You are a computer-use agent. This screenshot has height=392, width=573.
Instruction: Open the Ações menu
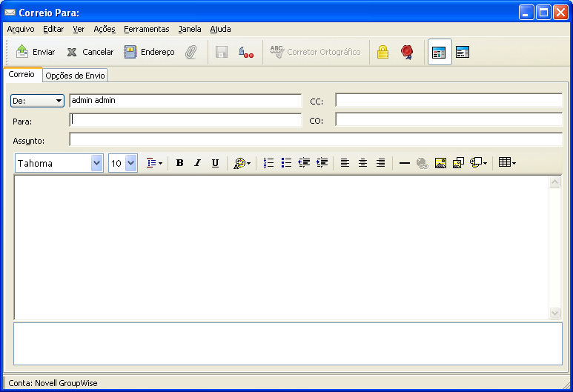105,29
